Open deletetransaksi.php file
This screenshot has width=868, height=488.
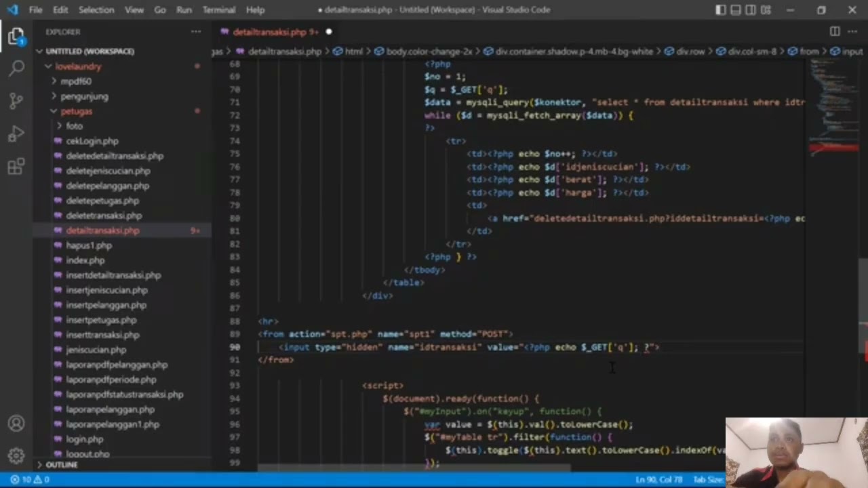pyautogui.click(x=104, y=216)
